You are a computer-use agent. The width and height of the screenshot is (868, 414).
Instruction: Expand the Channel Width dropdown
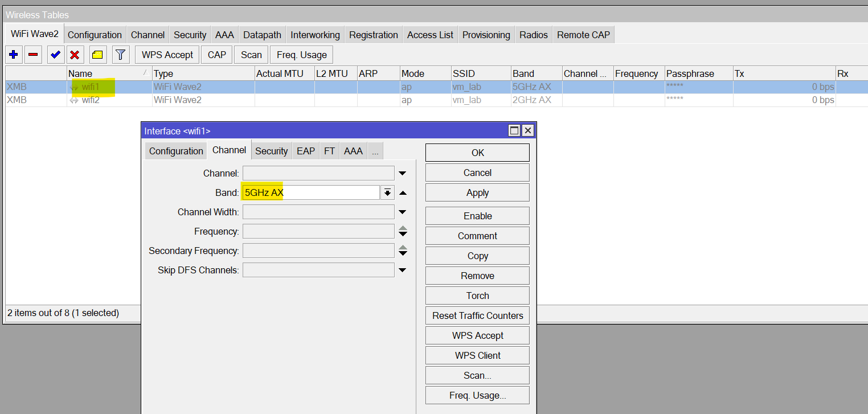tap(403, 212)
